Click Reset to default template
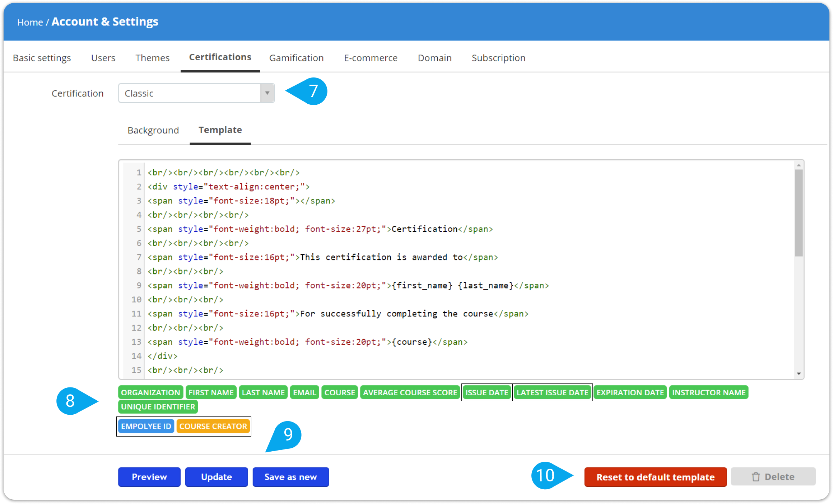 tap(656, 477)
